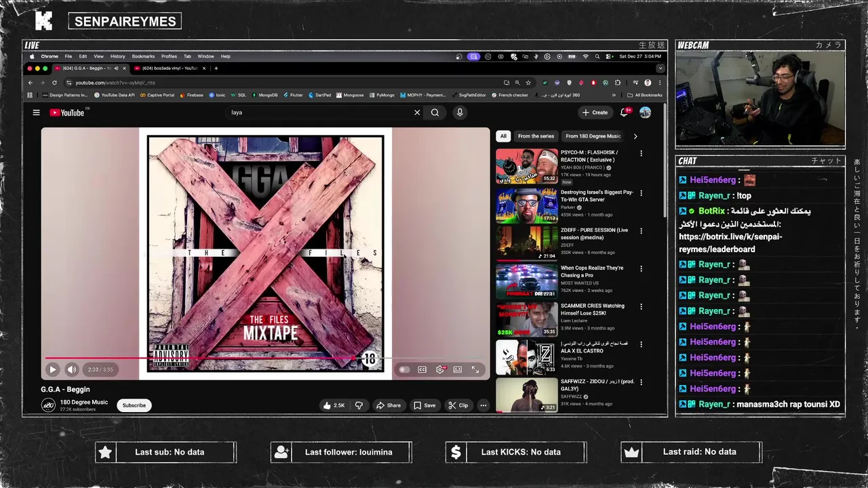The image size is (868, 488).
Task: Reload the YouTube page in Chrome
Action: [x=54, y=83]
